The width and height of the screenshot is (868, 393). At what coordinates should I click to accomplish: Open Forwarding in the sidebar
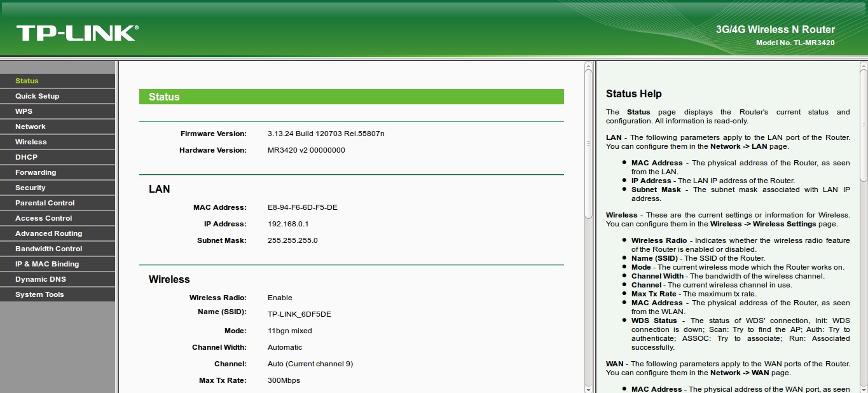[x=57, y=172]
